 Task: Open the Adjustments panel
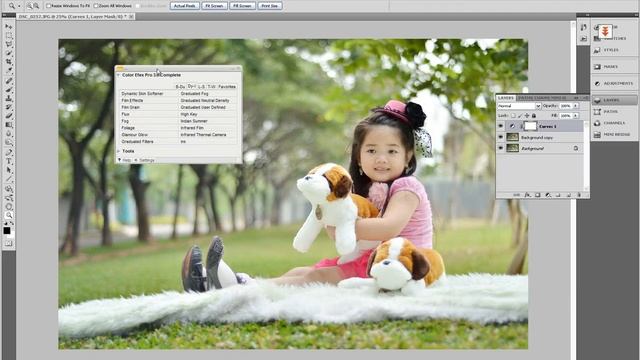coord(614,83)
